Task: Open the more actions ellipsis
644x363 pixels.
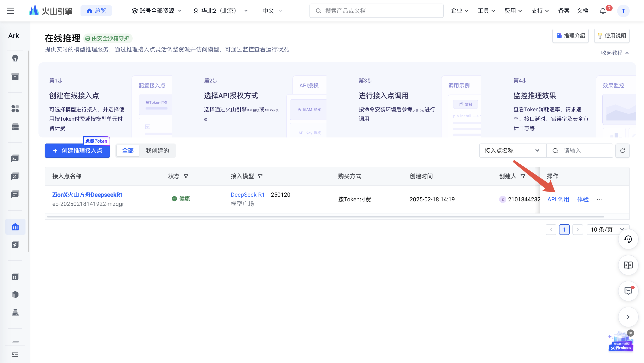Action: (x=599, y=199)
